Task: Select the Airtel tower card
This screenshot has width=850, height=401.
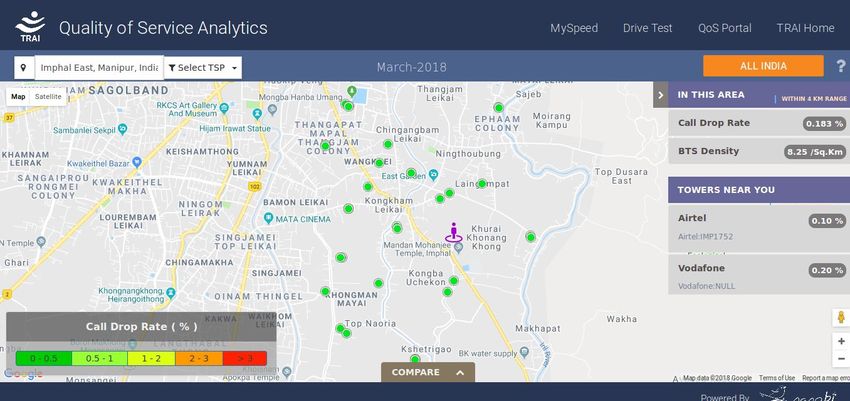Action: (x=759, y=228)
